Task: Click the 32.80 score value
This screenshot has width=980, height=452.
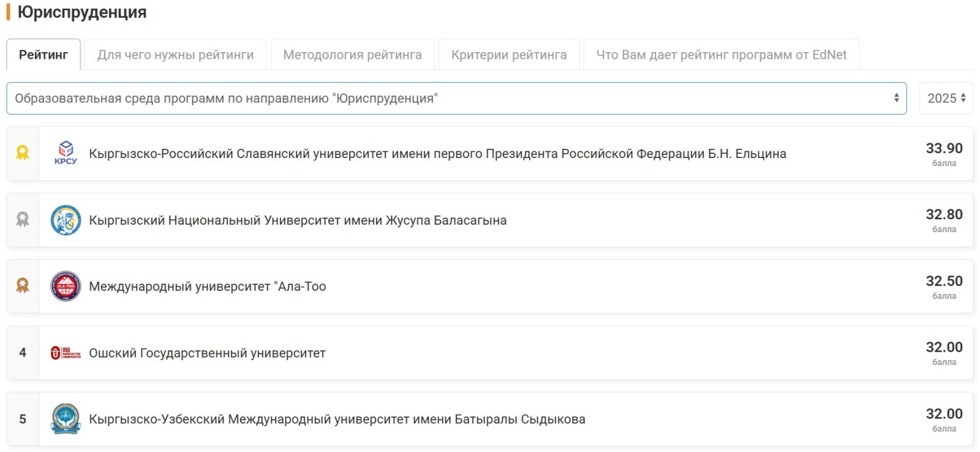Action: pos(944,214)
